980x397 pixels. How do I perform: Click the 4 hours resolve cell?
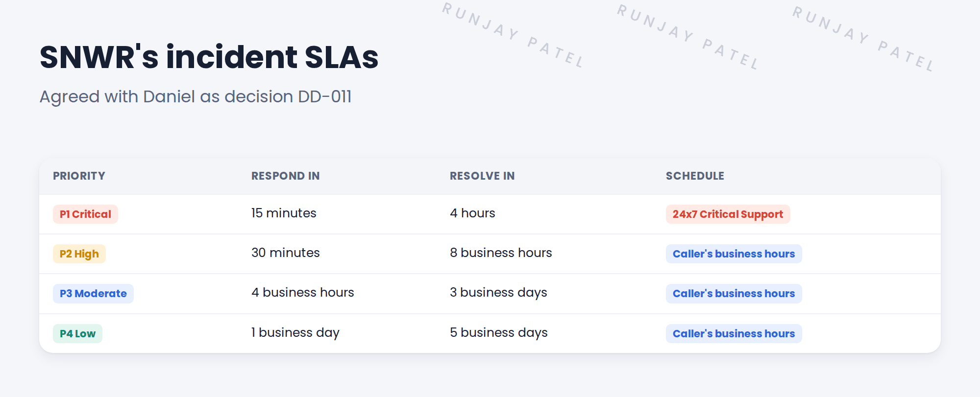pos(472,213)
